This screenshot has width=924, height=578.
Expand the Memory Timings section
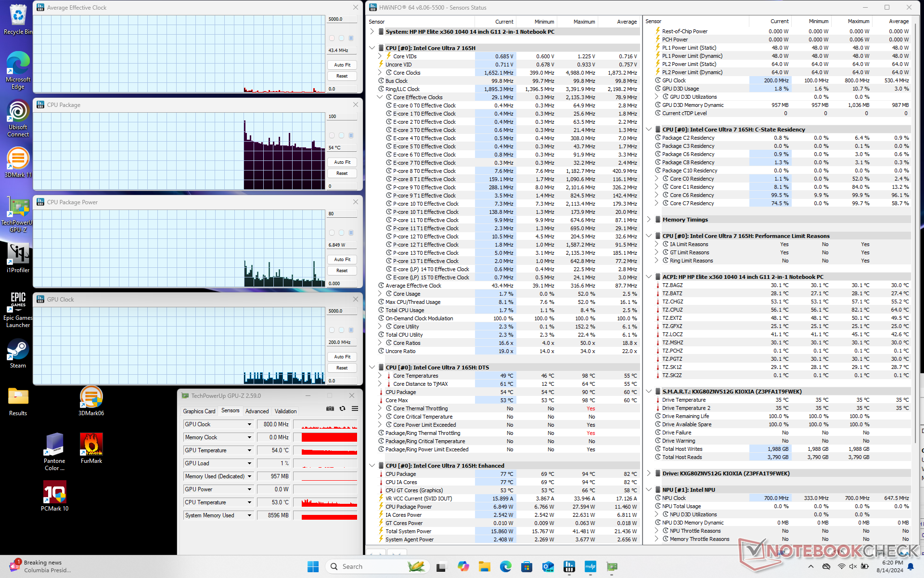(x=649, y=220)
